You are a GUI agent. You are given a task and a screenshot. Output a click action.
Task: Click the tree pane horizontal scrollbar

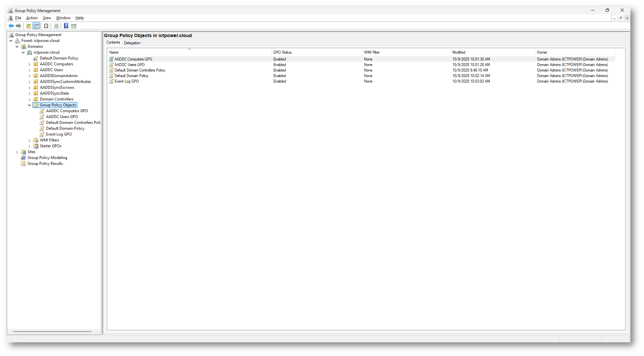(x=52, y=332)
